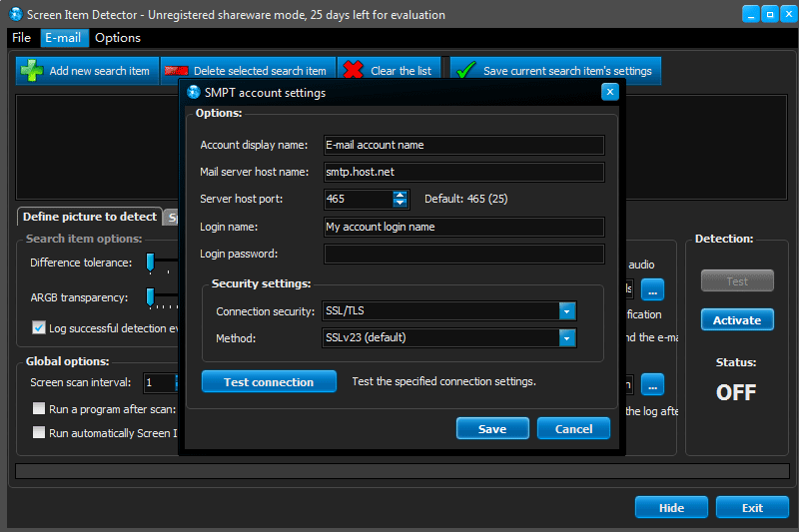This screenshot has width=799, height=532.
Task: Click the lower blue ellipsis browse button
Action: point(652,384)
